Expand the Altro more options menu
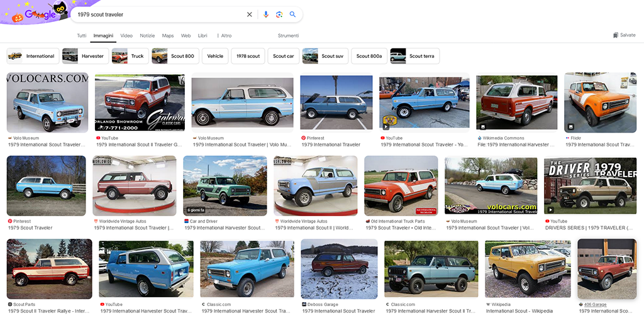644x318 pixels. pyautogui.click(x=224, y=36)
